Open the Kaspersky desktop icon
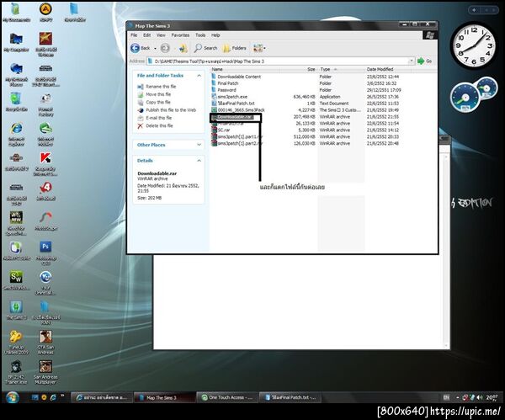The width and height of the screenshot is (505, 420). [x=45, y=163]
